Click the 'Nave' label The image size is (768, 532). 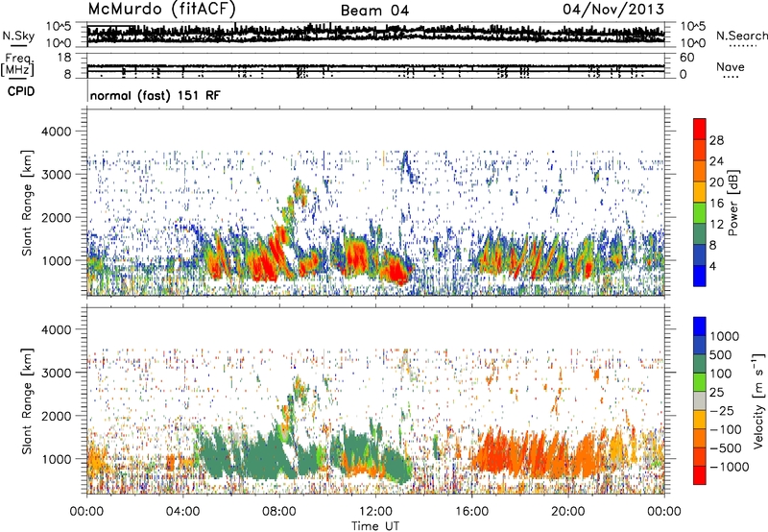731,66
